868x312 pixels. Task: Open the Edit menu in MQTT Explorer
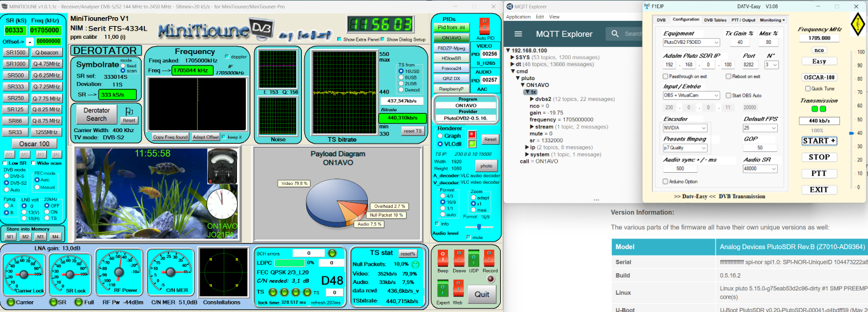[540, 17]
